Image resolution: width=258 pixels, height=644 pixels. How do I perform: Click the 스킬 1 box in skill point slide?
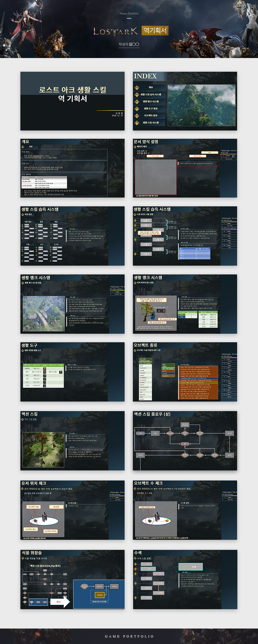146,221
